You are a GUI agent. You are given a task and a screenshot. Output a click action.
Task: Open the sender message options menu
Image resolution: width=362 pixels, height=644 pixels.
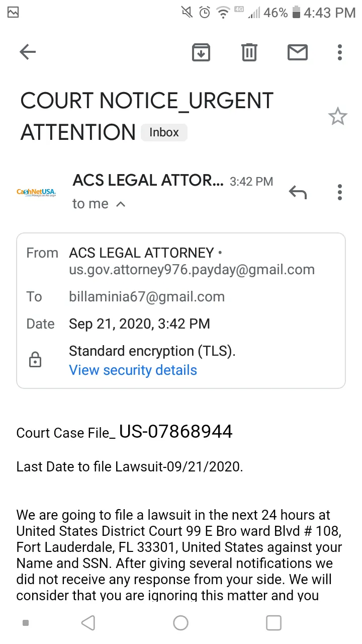(x=340, y=192)
